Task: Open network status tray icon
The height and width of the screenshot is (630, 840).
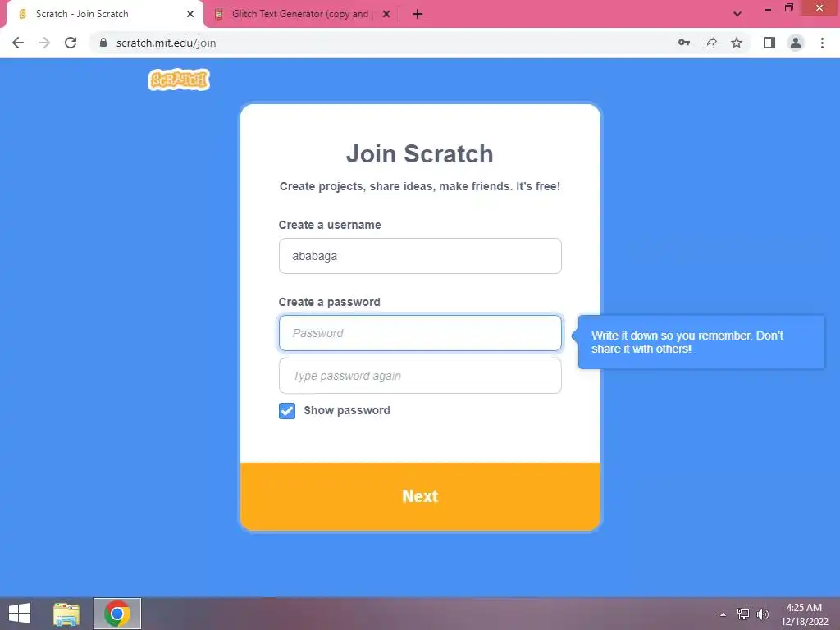Action: tap(743, 614)
